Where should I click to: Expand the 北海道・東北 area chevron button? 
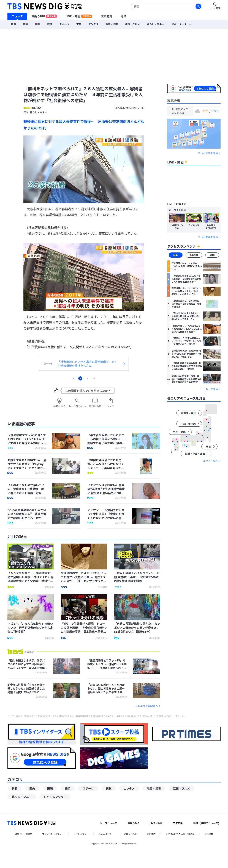[x=189, y=413]
